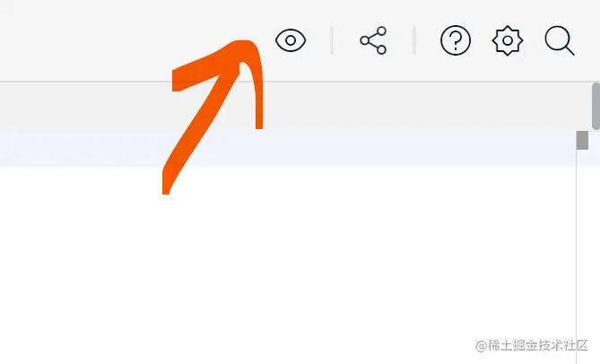This screenshot has height=364, width=600.
Task: Click the outer vertical scrollbar thumb
Action: [x=596, y=106]
